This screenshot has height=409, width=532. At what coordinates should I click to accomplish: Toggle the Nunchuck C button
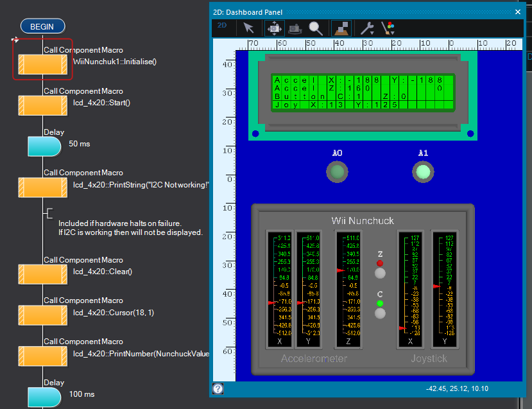pyautogui.click(x=380, y=313)
